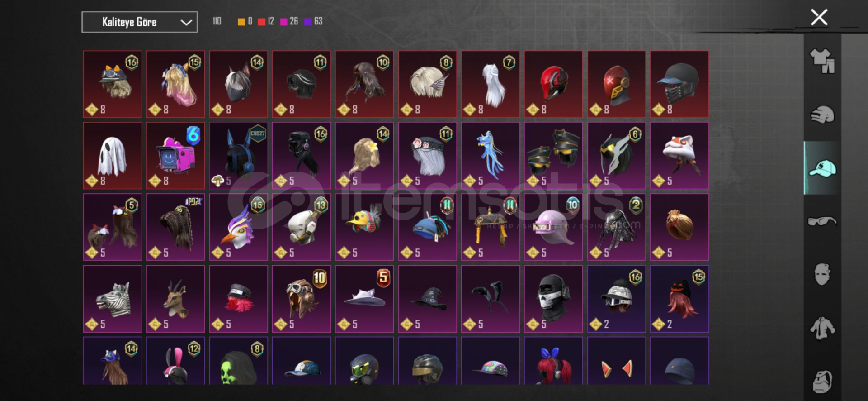Choose the zebra head mask item
Image resolution: width=868 pixels, height=401 pixels.
(x=113, y=299)
